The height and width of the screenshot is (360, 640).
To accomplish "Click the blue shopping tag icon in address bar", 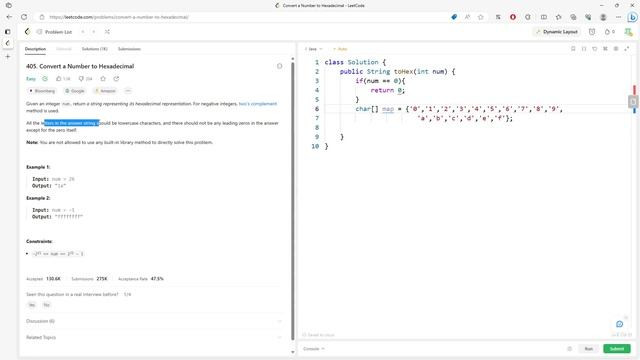I will (454, 17).
